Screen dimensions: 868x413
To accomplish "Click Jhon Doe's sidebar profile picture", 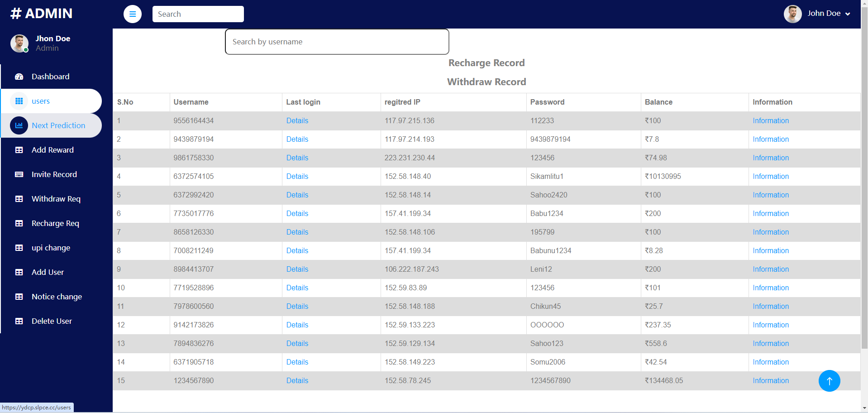I will point(19,43).
